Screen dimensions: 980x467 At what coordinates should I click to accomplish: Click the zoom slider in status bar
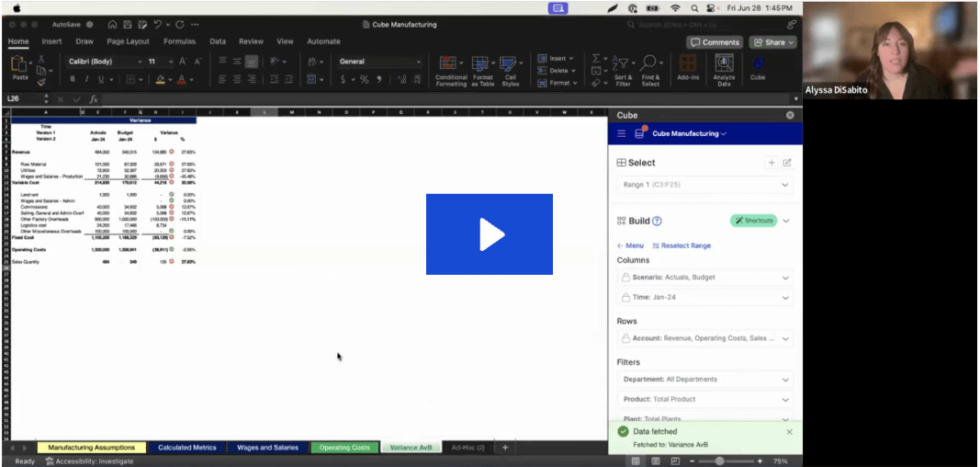719,461
